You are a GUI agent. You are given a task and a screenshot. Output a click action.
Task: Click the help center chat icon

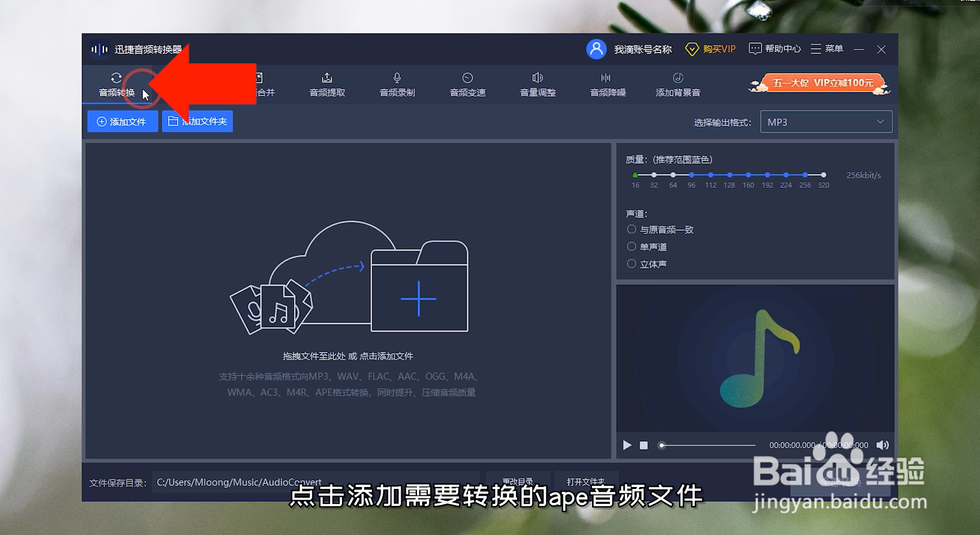tap(755, 49)
